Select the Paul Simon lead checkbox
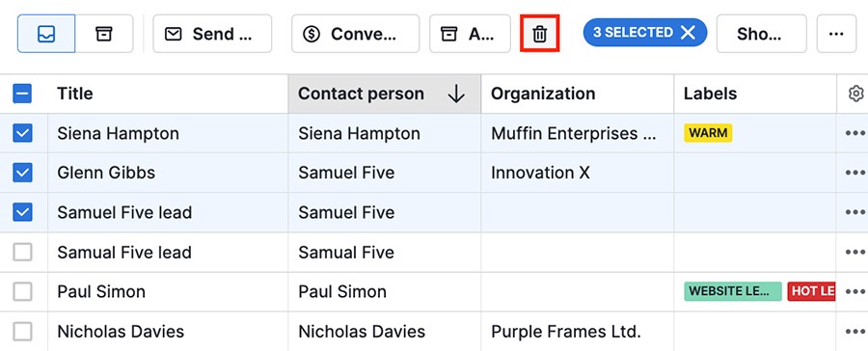 pos(23,291)
